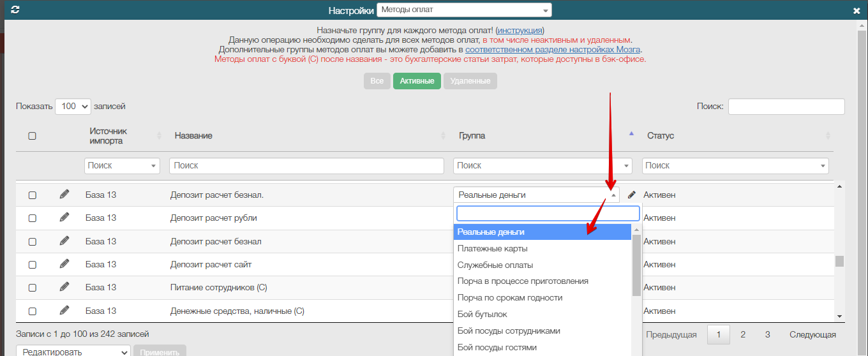Screen dimensions: 868x356
Task: Click the pencil icon beside Реальные деньги group dropdown
Action: tap(632, 195)
